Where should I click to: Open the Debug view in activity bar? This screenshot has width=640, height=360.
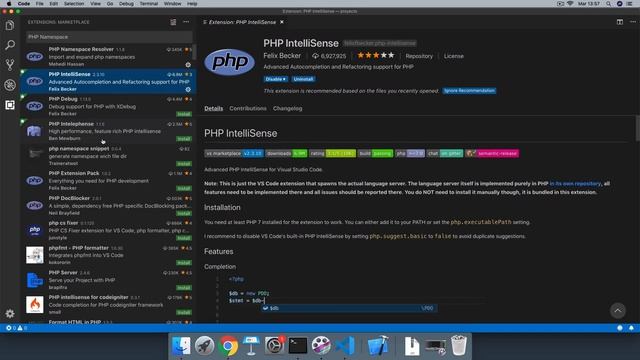[10, 85]
